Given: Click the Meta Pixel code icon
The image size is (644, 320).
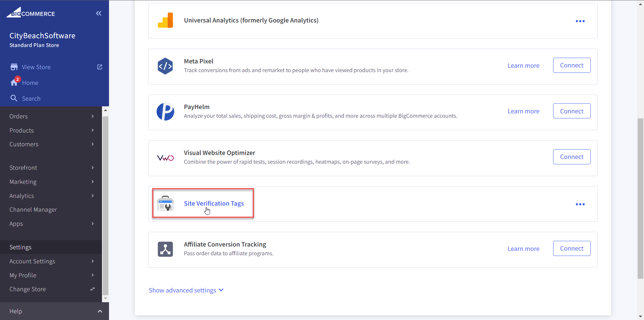Looking at the screenshot, I should coord(165,66).
